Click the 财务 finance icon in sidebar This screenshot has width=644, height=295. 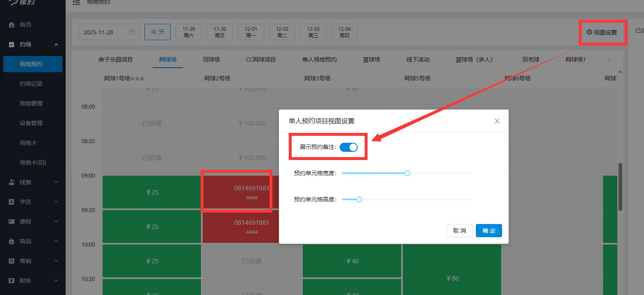[x=11, y=281]
